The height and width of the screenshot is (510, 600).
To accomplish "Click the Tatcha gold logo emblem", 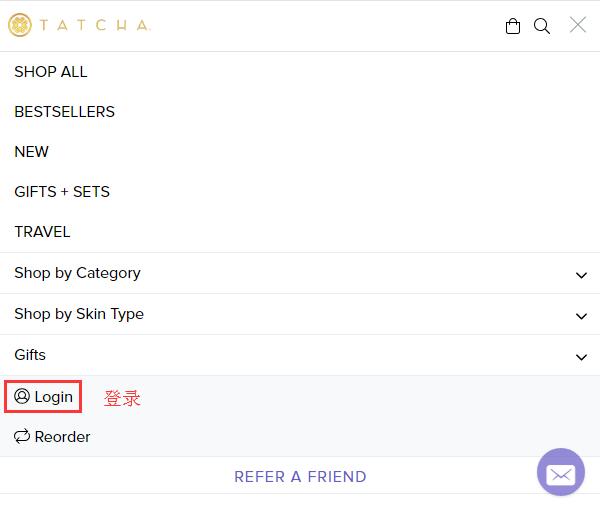I will pyautogui.click(x=20, y=25).
